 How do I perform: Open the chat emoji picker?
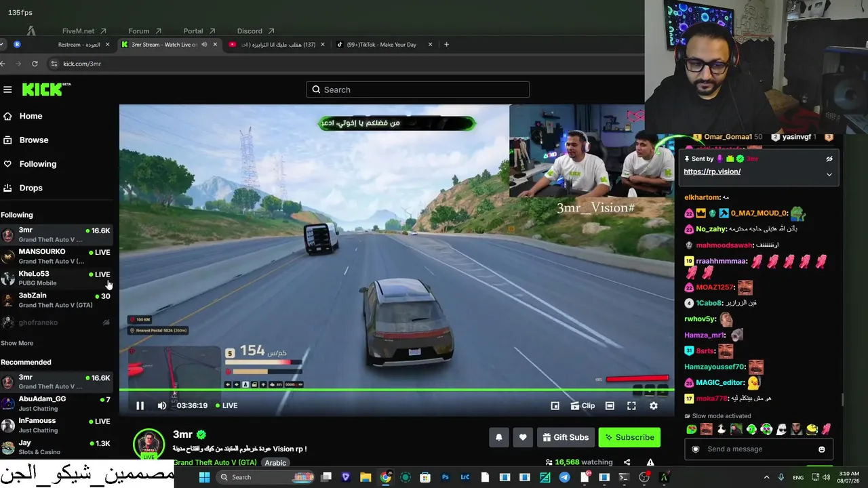point(822,449)
